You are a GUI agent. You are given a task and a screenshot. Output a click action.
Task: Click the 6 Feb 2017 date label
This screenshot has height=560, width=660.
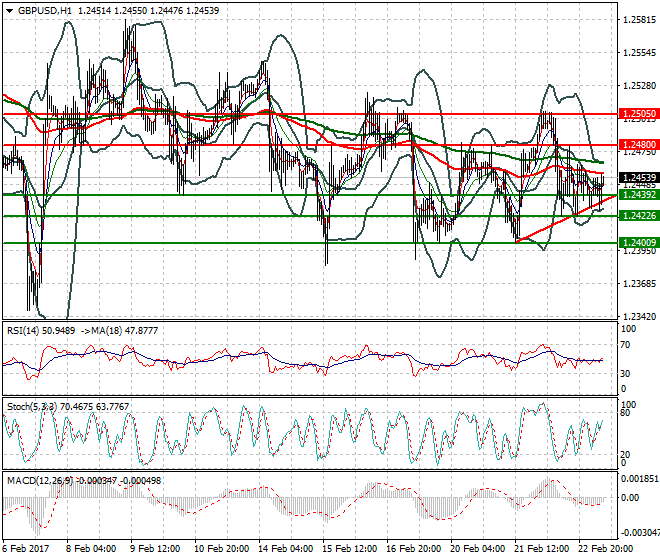point(27,550)
